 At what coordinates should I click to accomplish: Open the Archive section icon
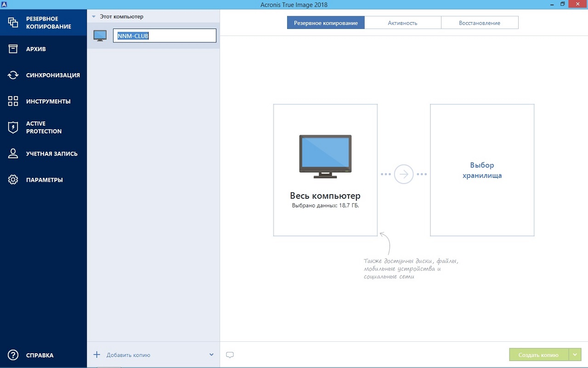point(13,49)
